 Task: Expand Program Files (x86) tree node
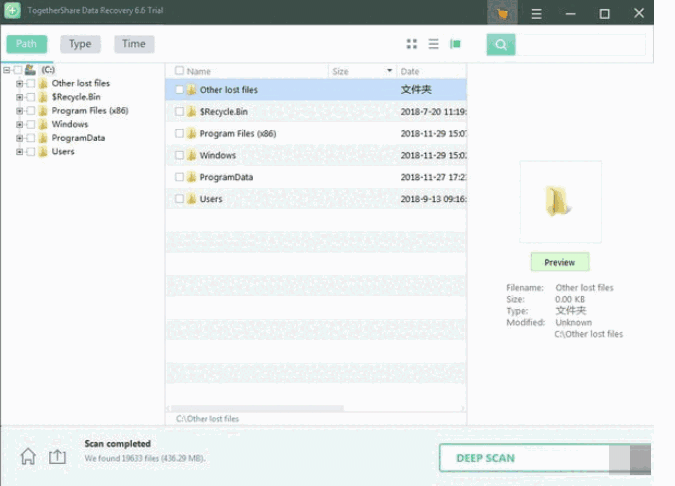(19, 111)
